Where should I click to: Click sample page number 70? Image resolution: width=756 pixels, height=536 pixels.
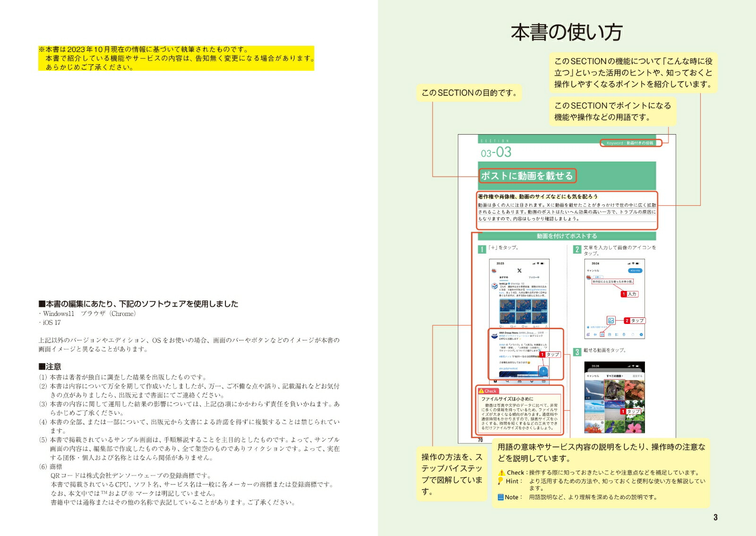point(480,440)
